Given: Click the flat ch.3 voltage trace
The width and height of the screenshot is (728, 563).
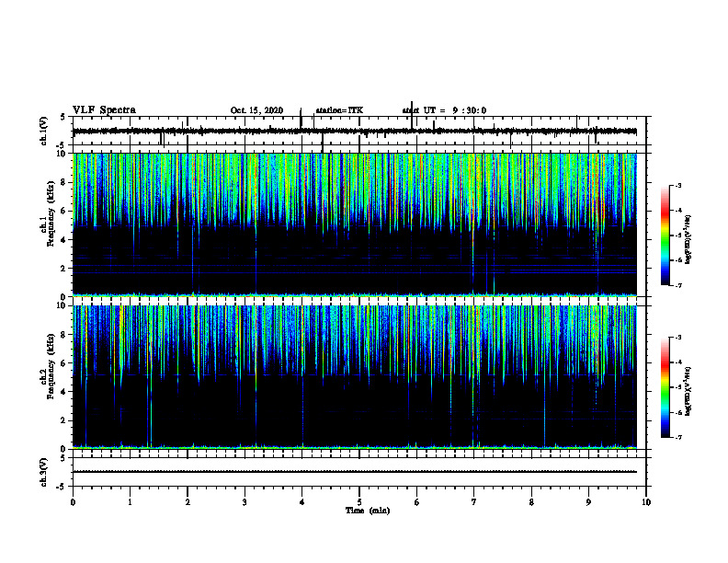Looking at the screenshot, I should coord(355,472).
